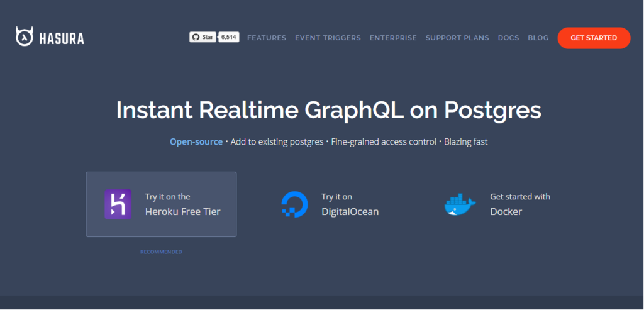Open the Features nav item
Image resolution: width=644 pixels, height=310 pixels.
[267, 38]
